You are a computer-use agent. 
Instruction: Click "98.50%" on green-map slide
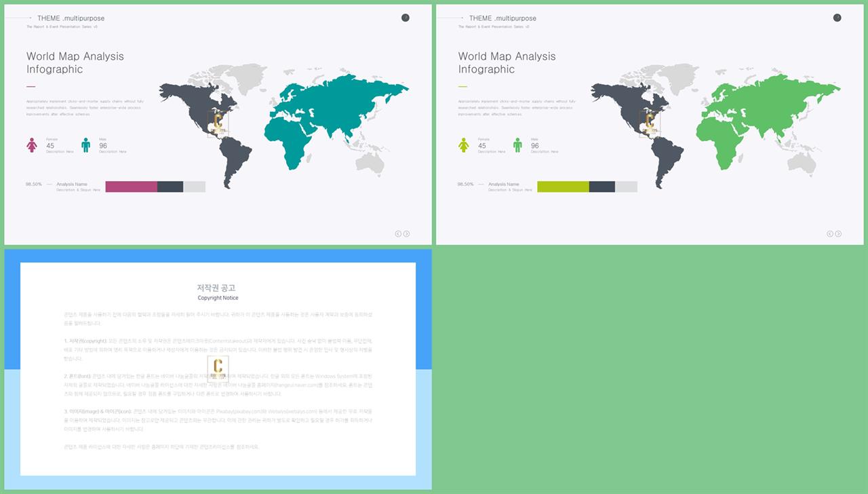point(466,184)
